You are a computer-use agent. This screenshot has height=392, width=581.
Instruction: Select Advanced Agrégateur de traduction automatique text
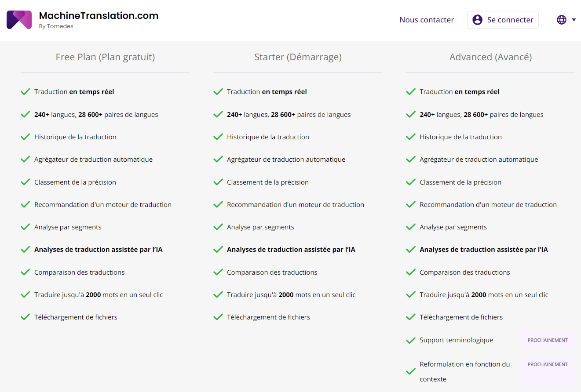479,160
